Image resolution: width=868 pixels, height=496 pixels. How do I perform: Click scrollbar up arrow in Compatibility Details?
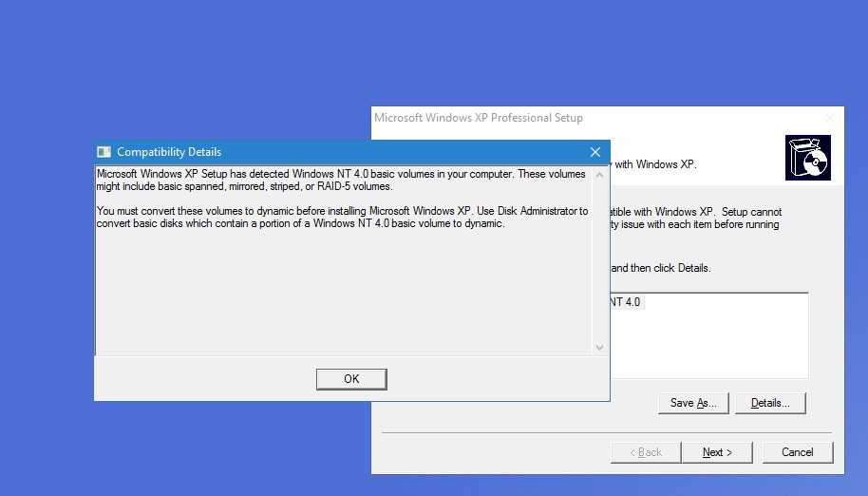click(x=599, y=175)
